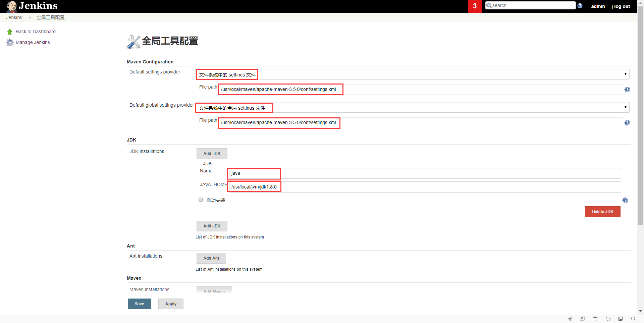The image size is (644, 323).
Task: Go Back to Dashboard link
Action: 36,32
